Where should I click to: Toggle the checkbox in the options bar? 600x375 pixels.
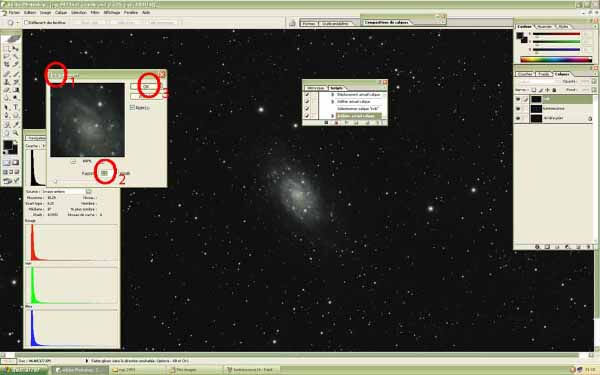26,23
